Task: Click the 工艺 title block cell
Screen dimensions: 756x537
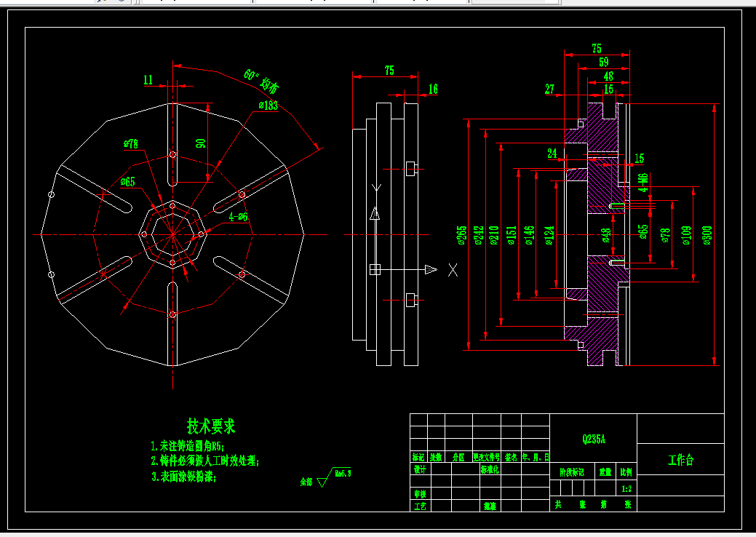Action: click(420, 506)
